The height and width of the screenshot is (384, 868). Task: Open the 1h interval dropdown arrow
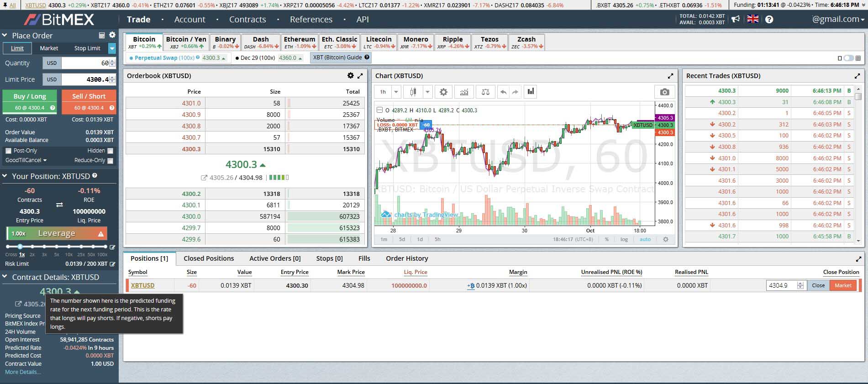pos(396,92)
